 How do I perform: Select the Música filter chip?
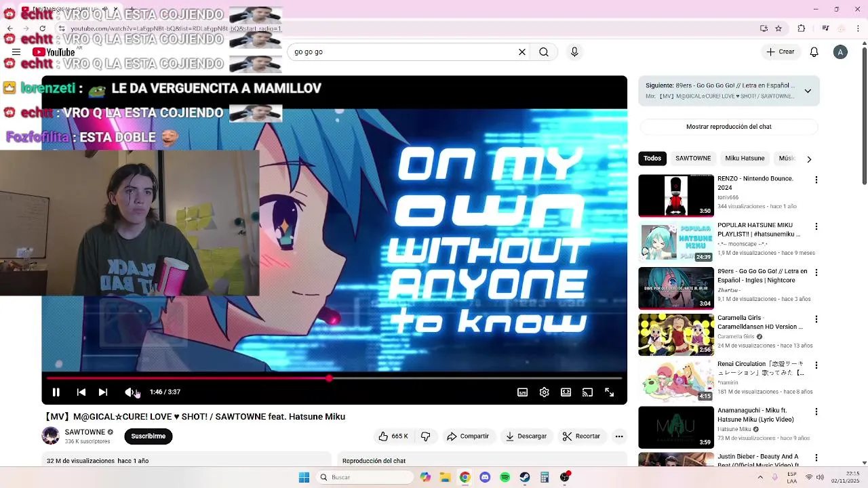[x=787, y=158]
